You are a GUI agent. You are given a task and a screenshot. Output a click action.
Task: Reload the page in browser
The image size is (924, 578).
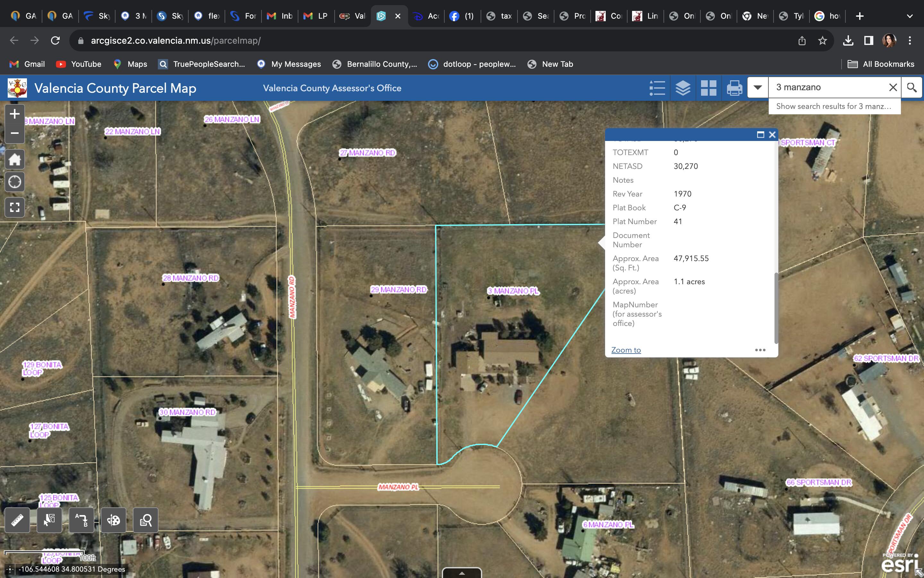pos(56,40)
